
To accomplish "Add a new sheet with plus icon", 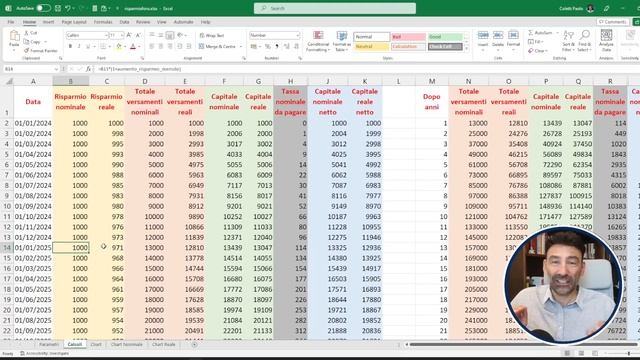I will 194,344.
